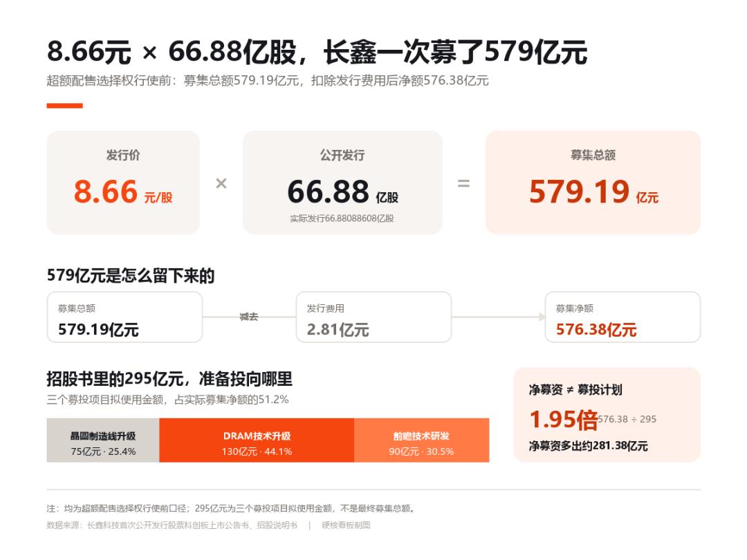The height and width of the screenshot is (560, 747).
Task: Click the 公开发行 card label
Action: click(342, 156)
